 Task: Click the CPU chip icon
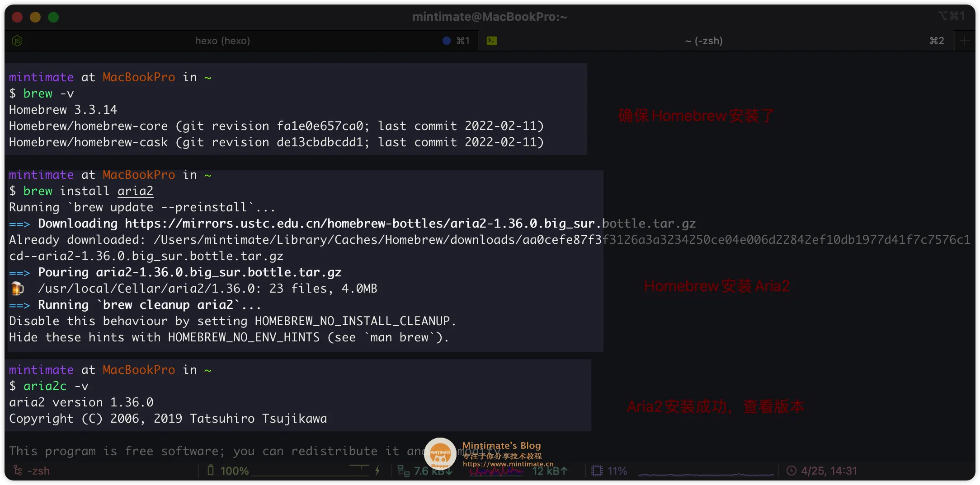click(x=597, y=471)
